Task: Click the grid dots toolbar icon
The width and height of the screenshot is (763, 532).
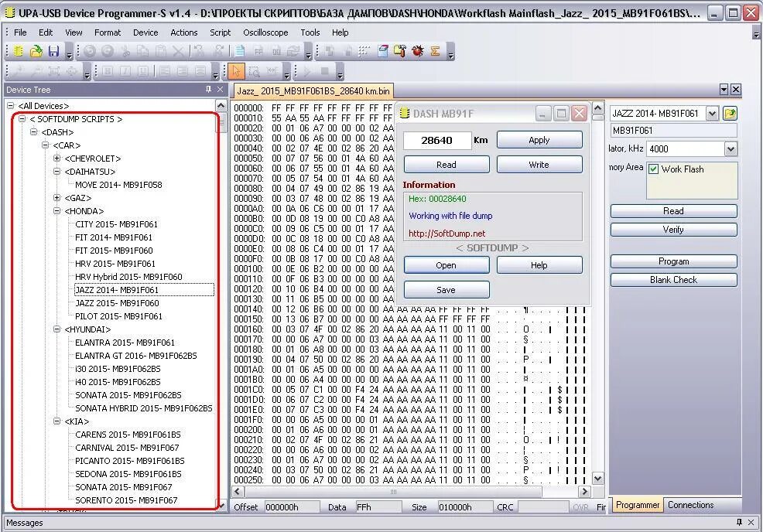Action: coord(364,51)
